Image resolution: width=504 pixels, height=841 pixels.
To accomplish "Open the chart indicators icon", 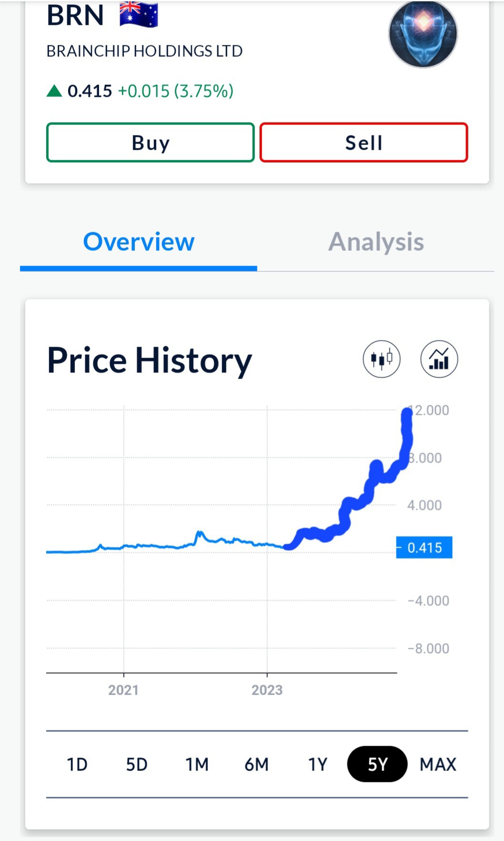I will (x=439, y=359).
